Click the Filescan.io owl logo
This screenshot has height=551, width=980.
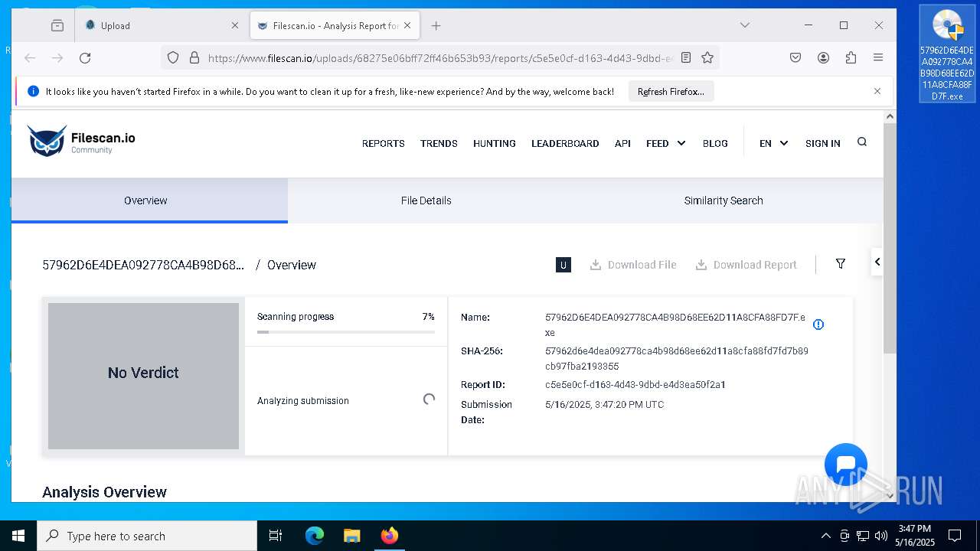coord(81,142)
